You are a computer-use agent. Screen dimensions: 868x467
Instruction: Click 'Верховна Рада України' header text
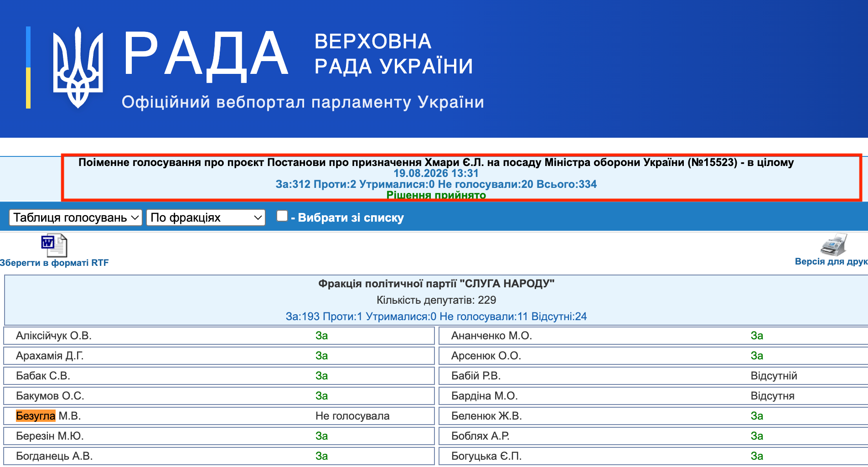394,54
